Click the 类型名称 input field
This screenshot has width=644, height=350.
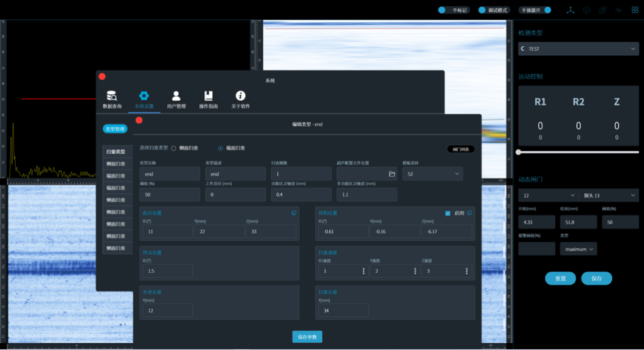pos(170,174)
